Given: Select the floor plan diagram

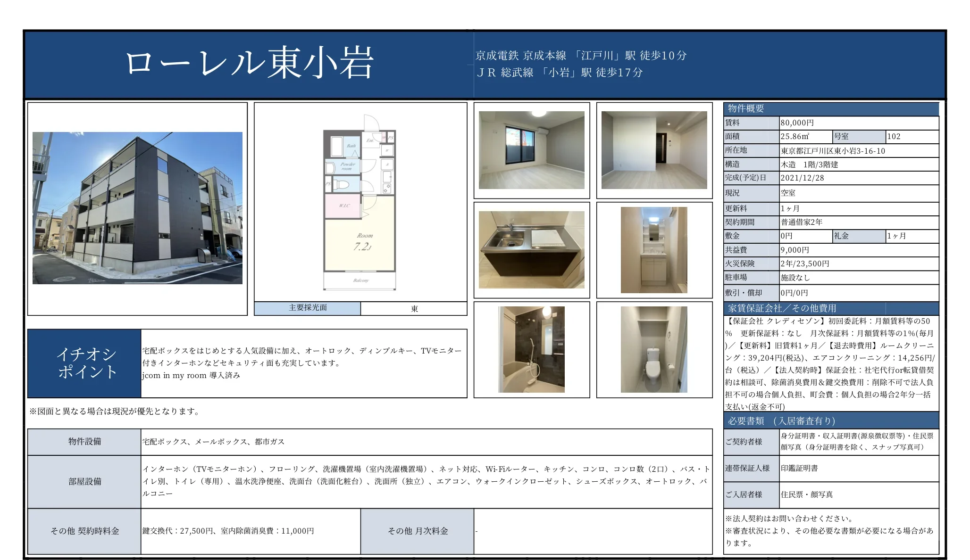Looking at the screenshot, I should (x=361, y=207).
